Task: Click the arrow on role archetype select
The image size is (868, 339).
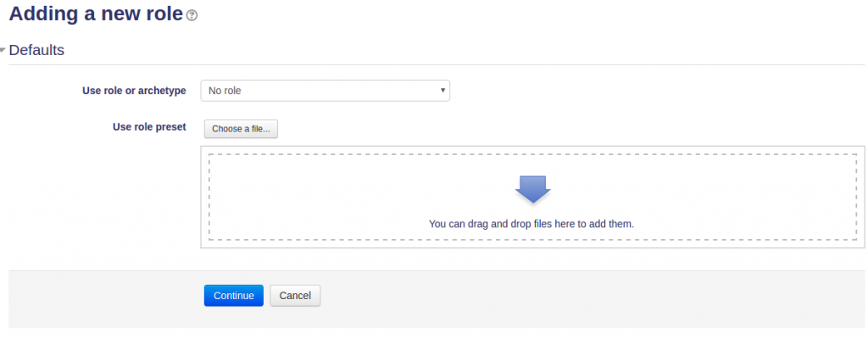Action: (x=442, y=91)
